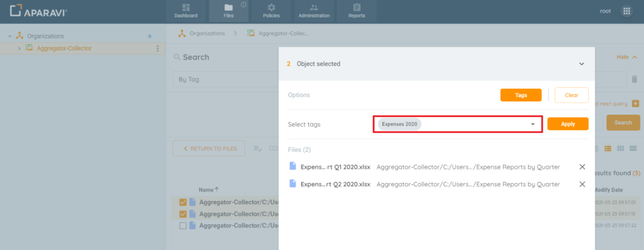Click the plus icon to add next query
The image size is (644, 250).
[x=635, y=104]
